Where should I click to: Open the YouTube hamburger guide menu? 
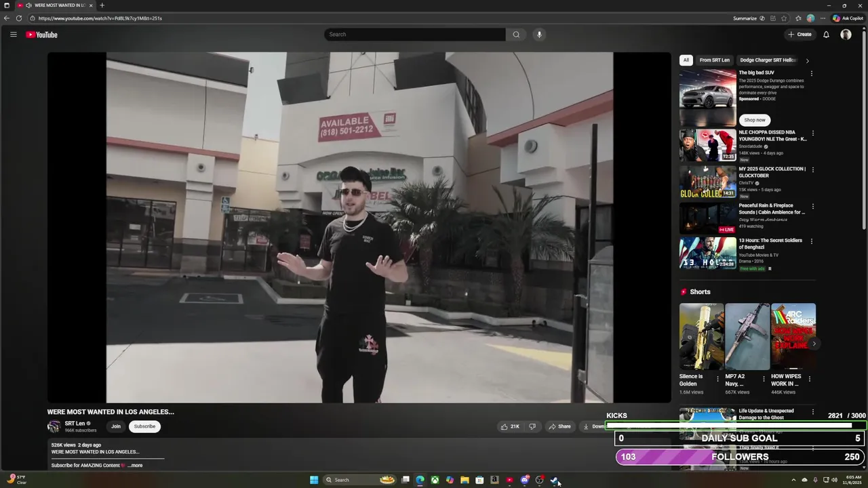click(13, 35)
